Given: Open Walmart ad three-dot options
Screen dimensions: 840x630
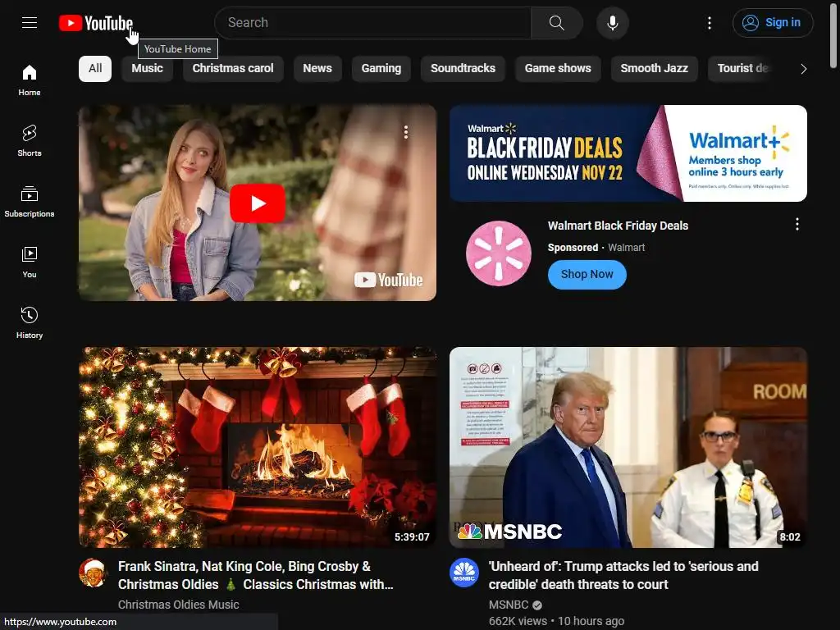Looking at the screenshot, I should click(797, 224).
